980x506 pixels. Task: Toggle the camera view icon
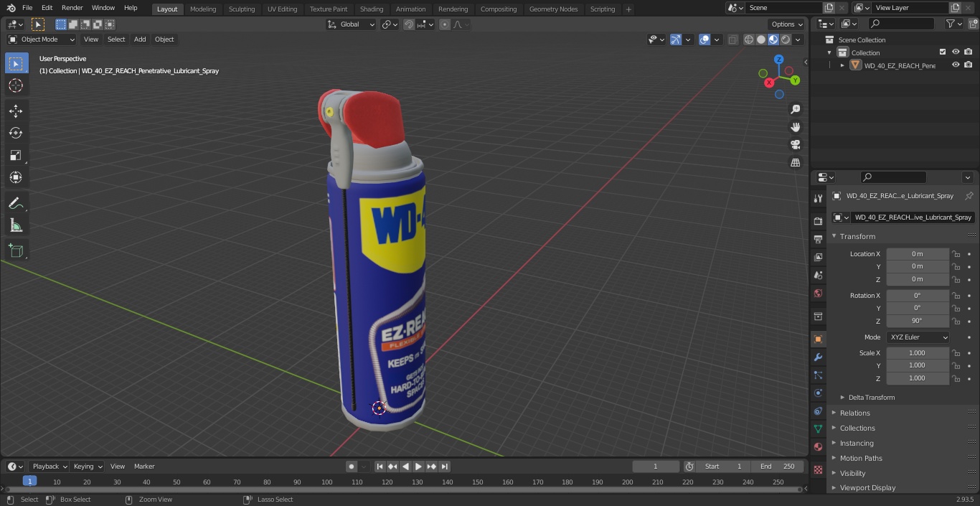[x=795, y=144]
